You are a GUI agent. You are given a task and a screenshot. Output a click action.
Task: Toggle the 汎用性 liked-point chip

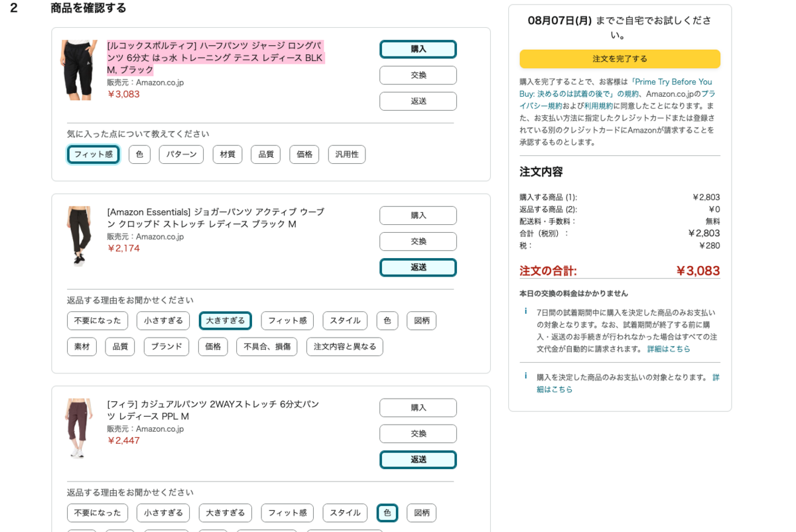(x=347, y=155)
